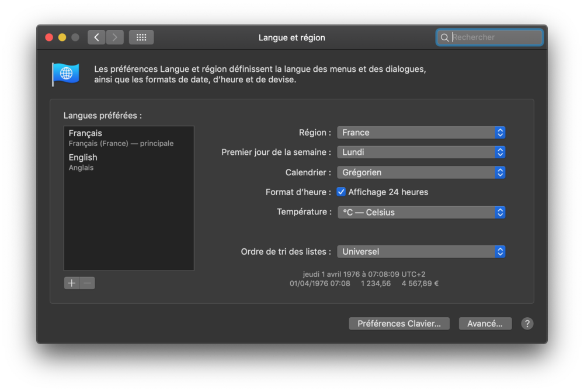
Task: Click the forward navigation arrow
Action: point(114,37)
